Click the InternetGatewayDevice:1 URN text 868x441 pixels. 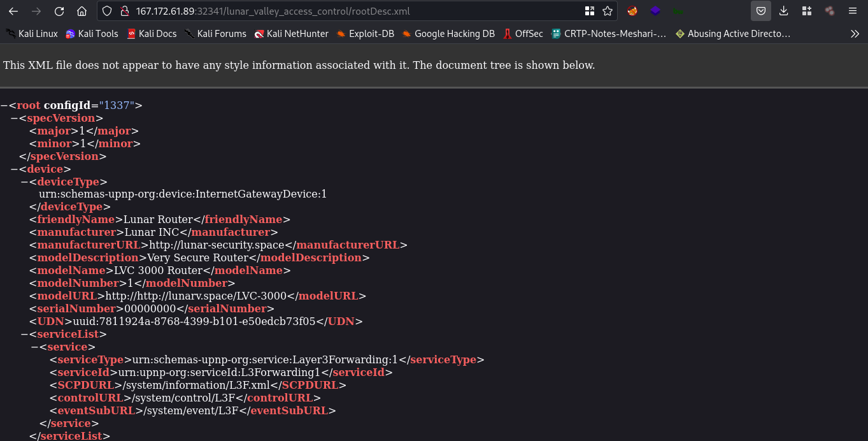(183, 194)
